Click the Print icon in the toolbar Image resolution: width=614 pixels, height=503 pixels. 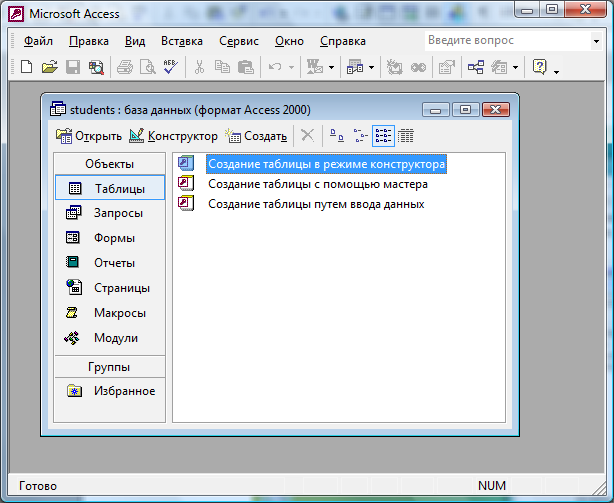click(125, 67)
